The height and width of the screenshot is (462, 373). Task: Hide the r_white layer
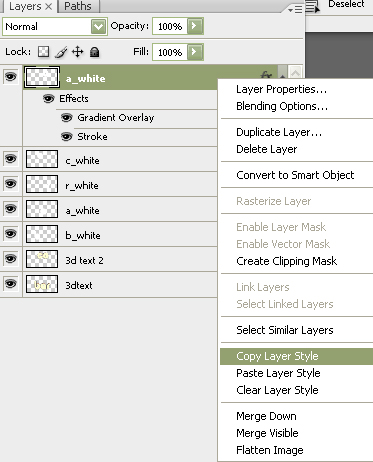point(11,183)
